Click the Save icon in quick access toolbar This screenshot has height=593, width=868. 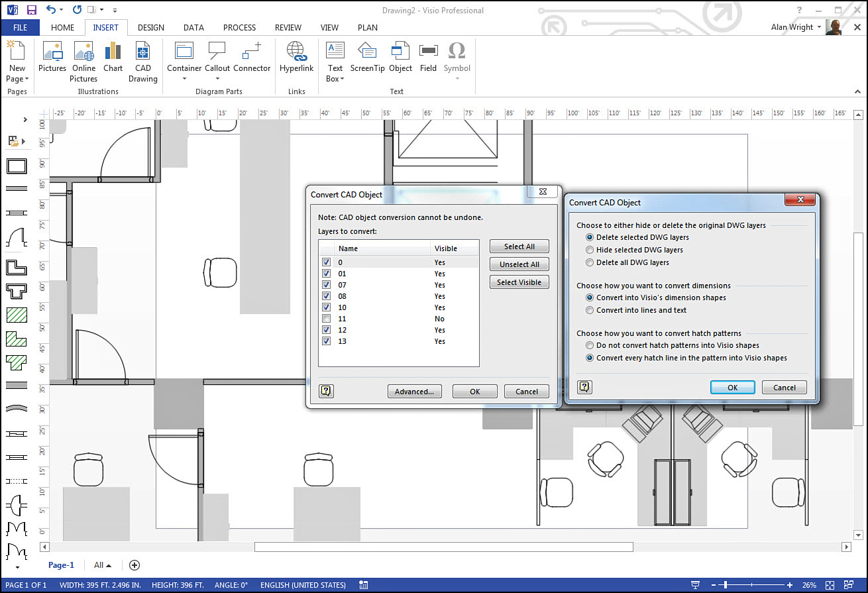(32, 10)
